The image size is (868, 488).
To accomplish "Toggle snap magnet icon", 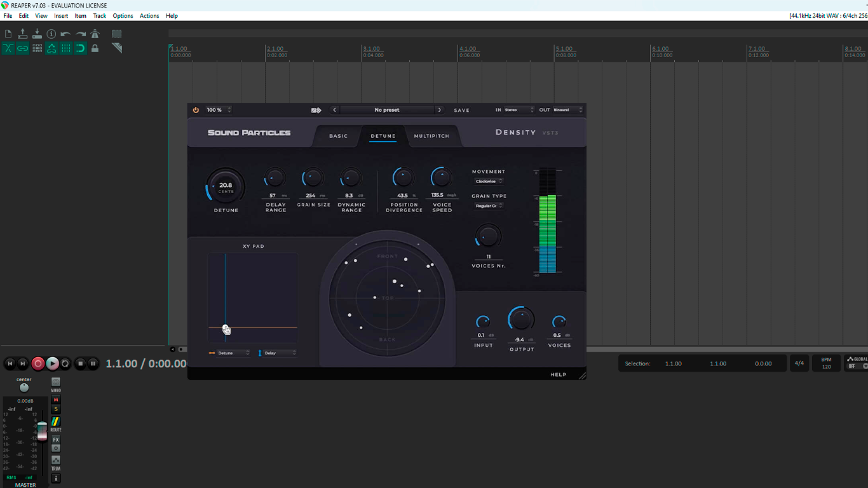I will pos(80,48).
